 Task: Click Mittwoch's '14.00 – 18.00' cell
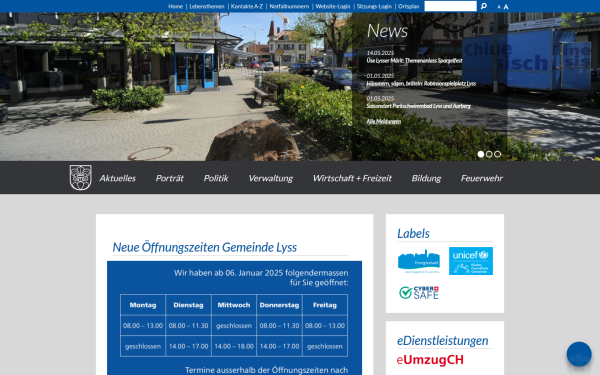pyautogui.click(x=234, y=346)
